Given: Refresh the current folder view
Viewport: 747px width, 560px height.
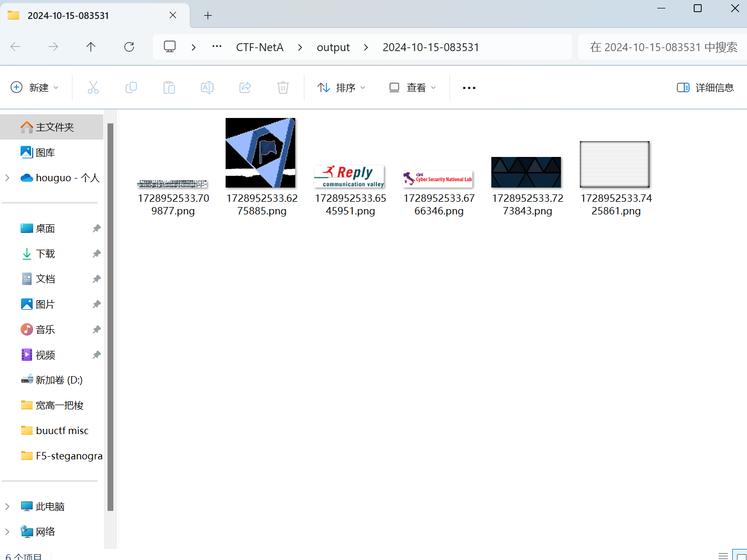Looking at the screenshot, I should pyautogui.click(x=129, y=47).
